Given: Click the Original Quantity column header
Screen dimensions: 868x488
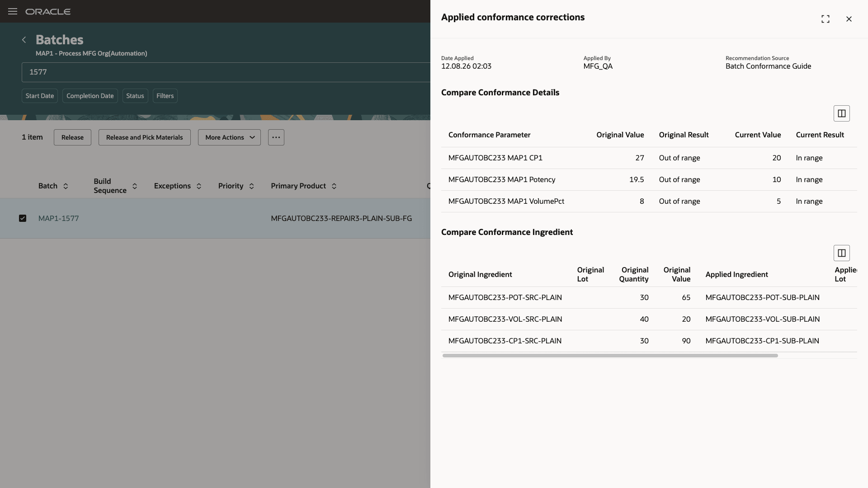Looking at the screenshot, I should [x=634, y=274].
